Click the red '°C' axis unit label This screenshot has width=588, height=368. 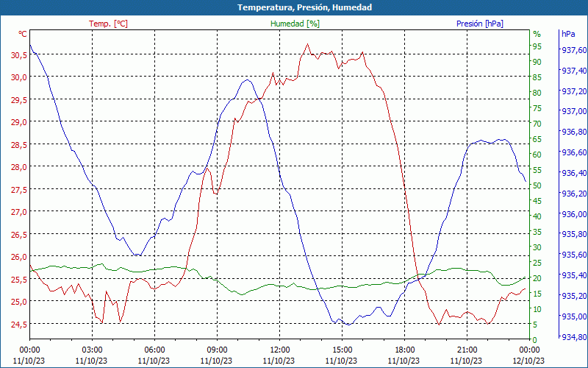pyautogui.click(x=23, y=34)
